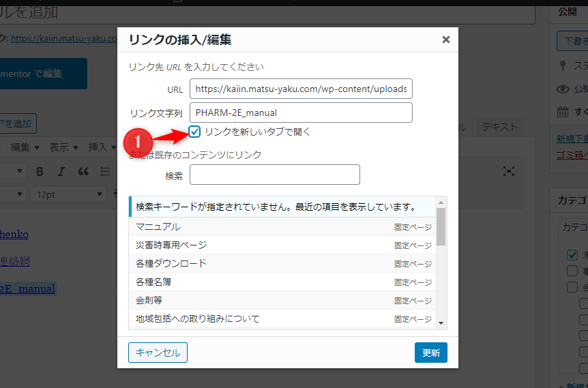Screen dimensions: 588x388
Task: Click the blockquote icon in editor toolbar
Action: click(83, 171)
